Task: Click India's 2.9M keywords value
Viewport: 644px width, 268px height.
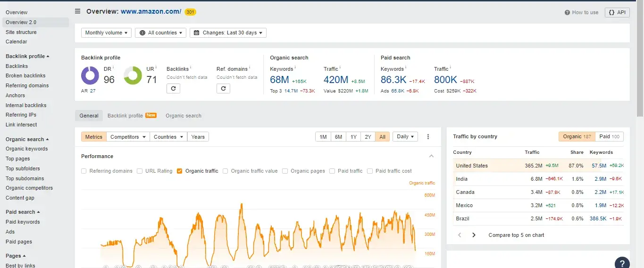Action: click(x=600, y=179)
